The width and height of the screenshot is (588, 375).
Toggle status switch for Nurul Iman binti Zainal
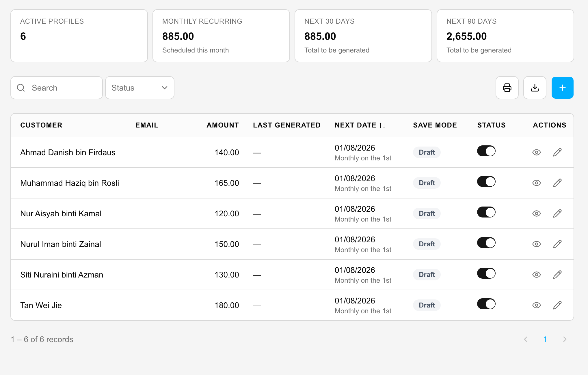pos(486,243)
